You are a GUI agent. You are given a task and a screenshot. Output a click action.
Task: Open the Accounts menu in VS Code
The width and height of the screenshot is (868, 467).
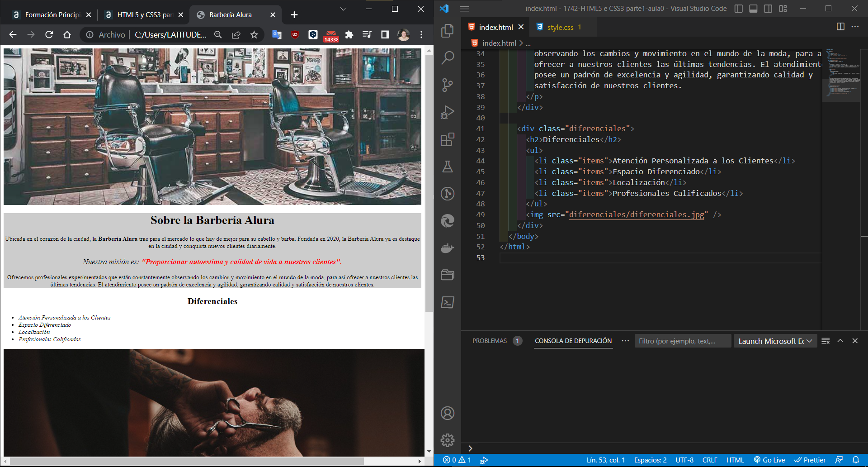click(x=448, y=413)
